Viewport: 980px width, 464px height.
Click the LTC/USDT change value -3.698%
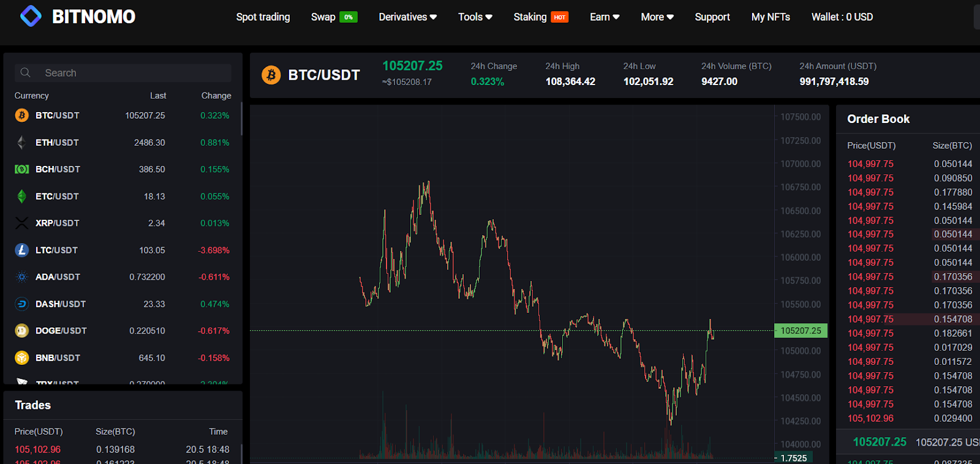214,250
